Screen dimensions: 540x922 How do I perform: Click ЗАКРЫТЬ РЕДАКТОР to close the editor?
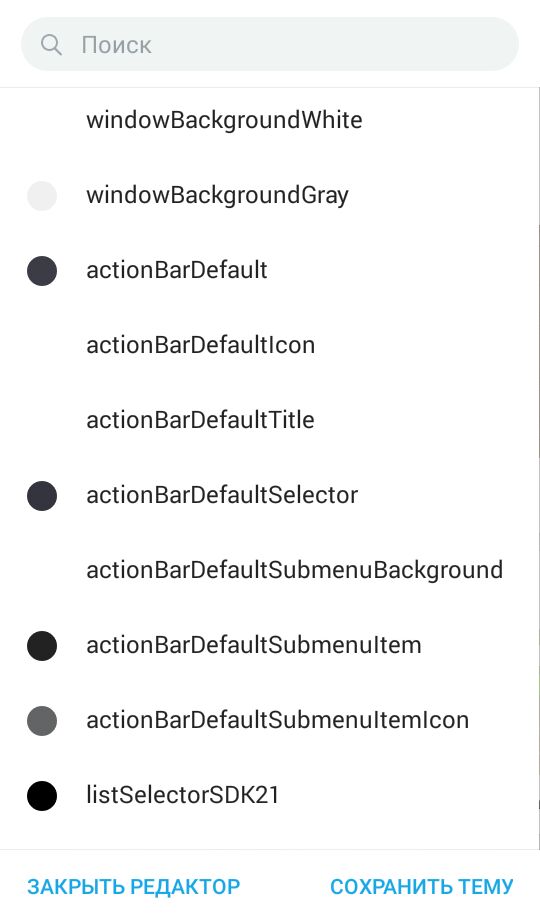click(134, 887)
